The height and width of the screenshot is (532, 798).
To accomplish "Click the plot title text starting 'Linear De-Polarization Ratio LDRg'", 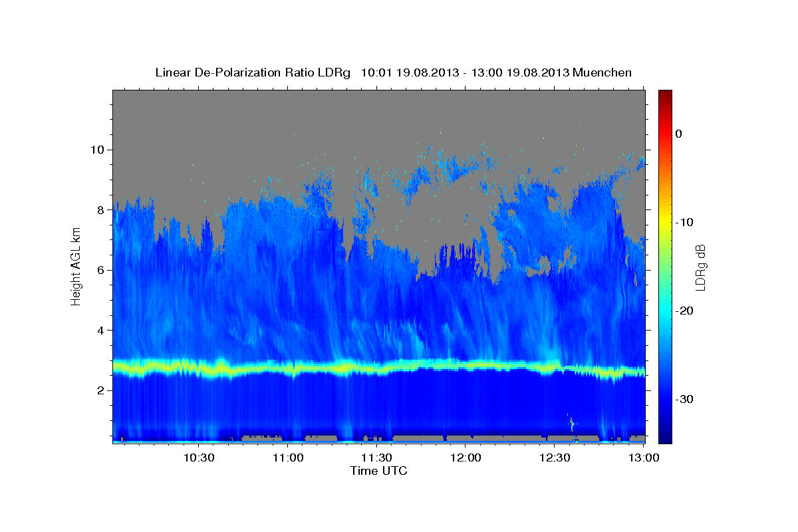I will [x=393, y=72].
